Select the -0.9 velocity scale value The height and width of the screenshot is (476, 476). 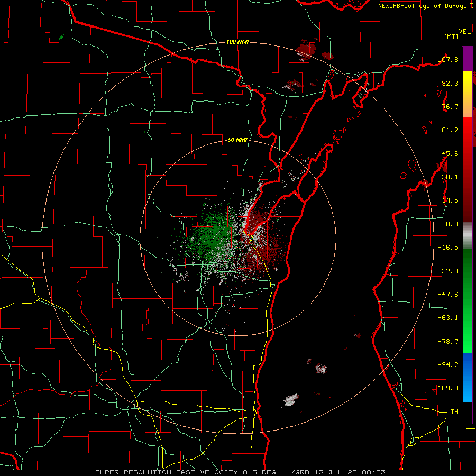(450, 224)
